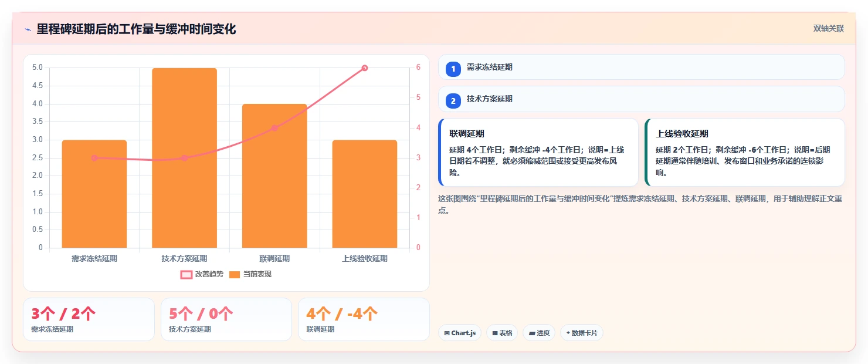Image resolution: width=868 pixels, height=364 pixels.
Task: Click the trend line point over 联调延期
Action: pos(274,128)
